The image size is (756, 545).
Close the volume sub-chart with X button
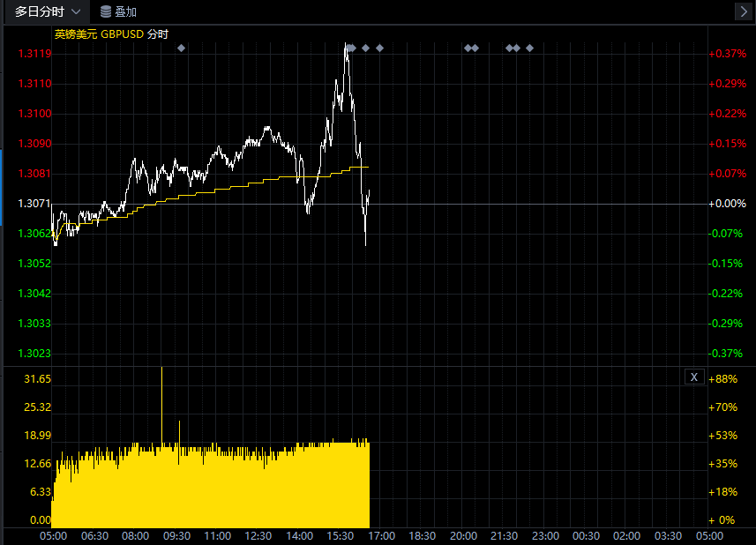[x=694, y=377]
